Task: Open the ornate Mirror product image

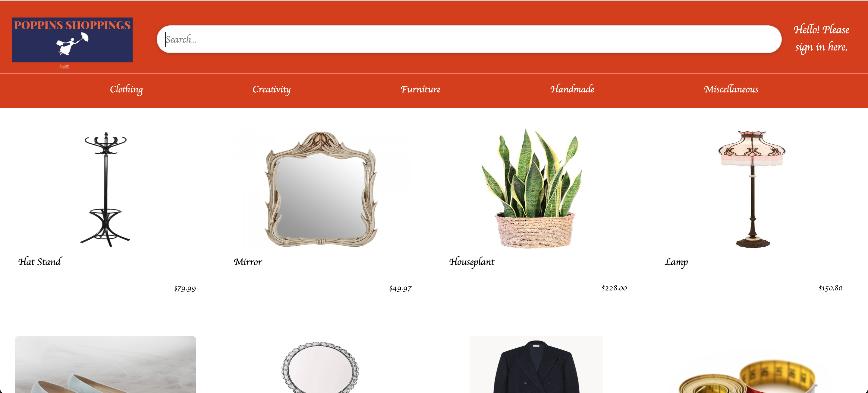Action: [321, 189]
